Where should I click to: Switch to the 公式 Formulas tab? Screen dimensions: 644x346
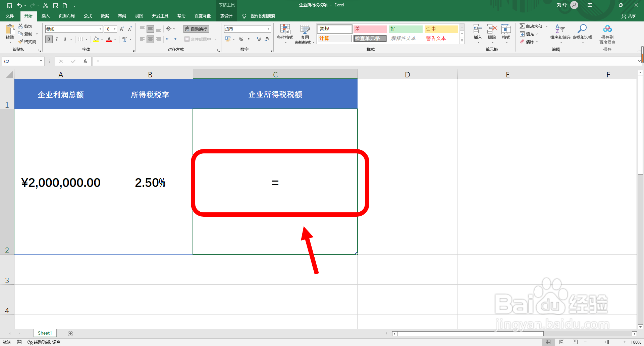[x=88, y=16]
